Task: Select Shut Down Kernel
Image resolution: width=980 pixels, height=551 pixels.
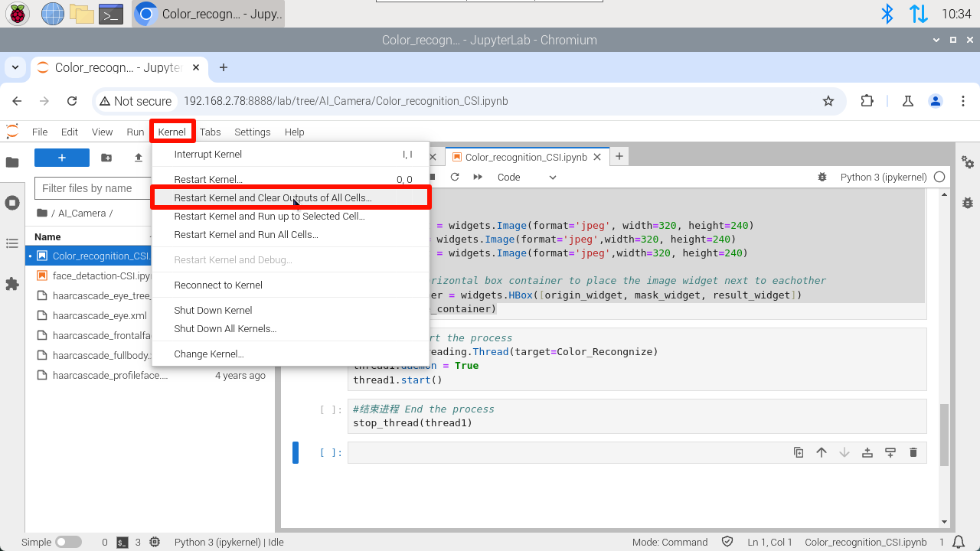Action: (290, 310)
